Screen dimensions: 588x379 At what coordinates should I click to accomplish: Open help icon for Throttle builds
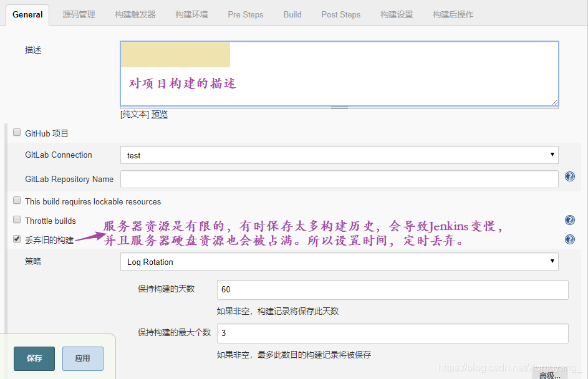tap(570, 220)
